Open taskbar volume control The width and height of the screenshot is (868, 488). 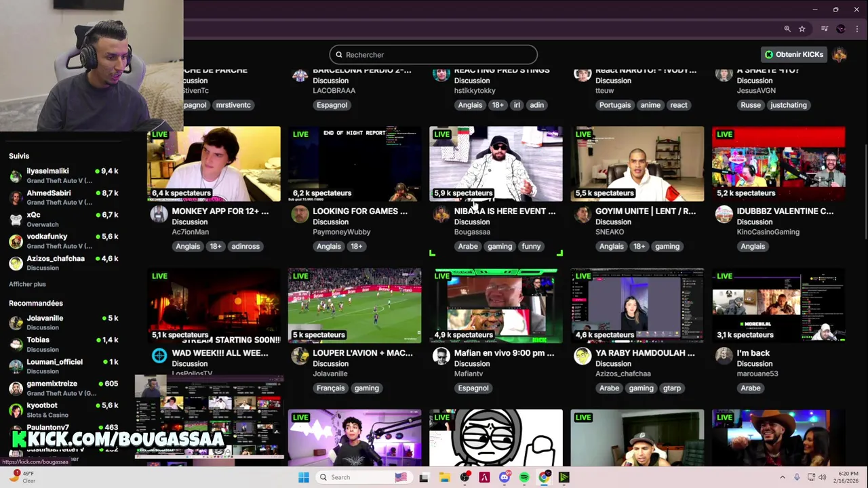point(822,477)
